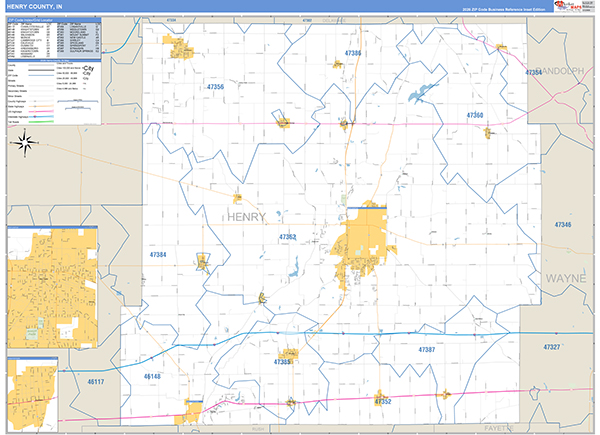
Task: Click ZIP code label 47346
Action: [563, 225]
